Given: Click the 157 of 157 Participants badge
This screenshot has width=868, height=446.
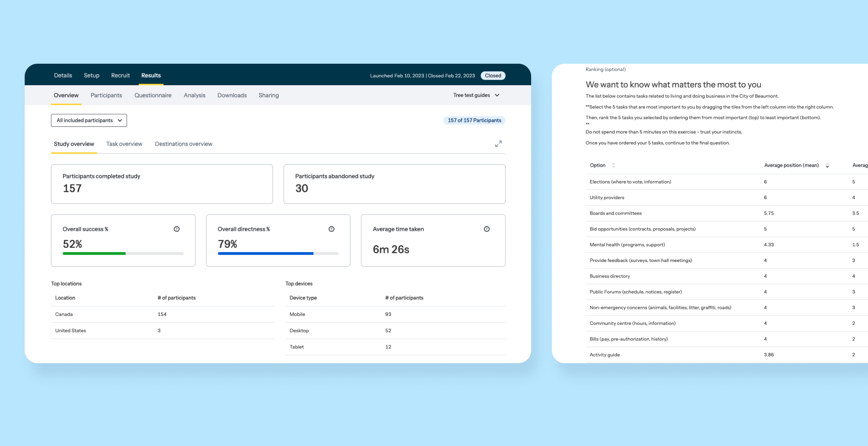Looking at the screenshot, I should [474, 120].
